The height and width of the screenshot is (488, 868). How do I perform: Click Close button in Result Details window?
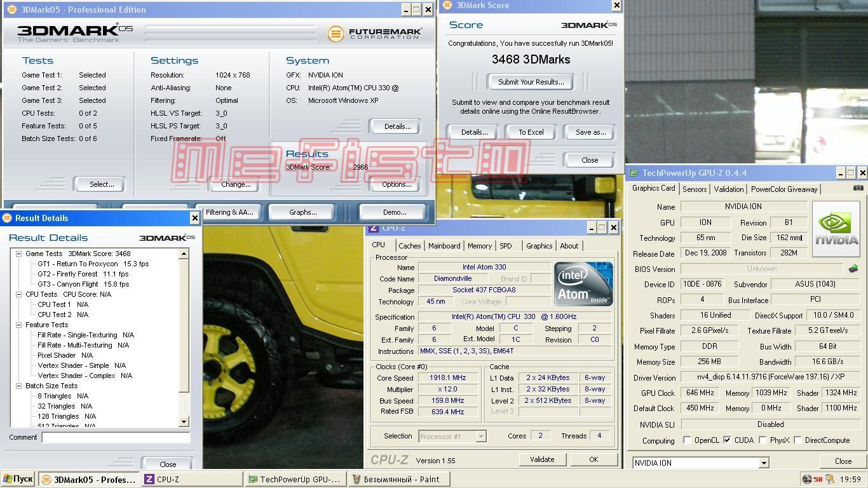click(x=168, y=464)
